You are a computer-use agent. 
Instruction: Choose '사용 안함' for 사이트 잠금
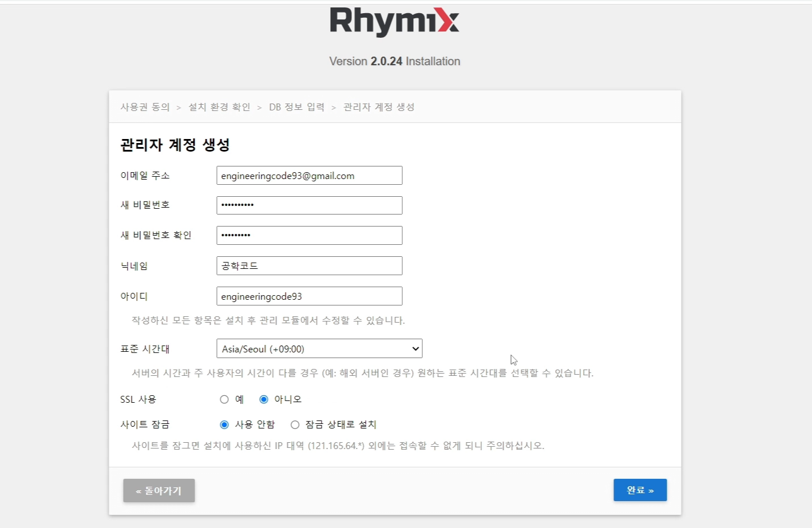point(224,424)
